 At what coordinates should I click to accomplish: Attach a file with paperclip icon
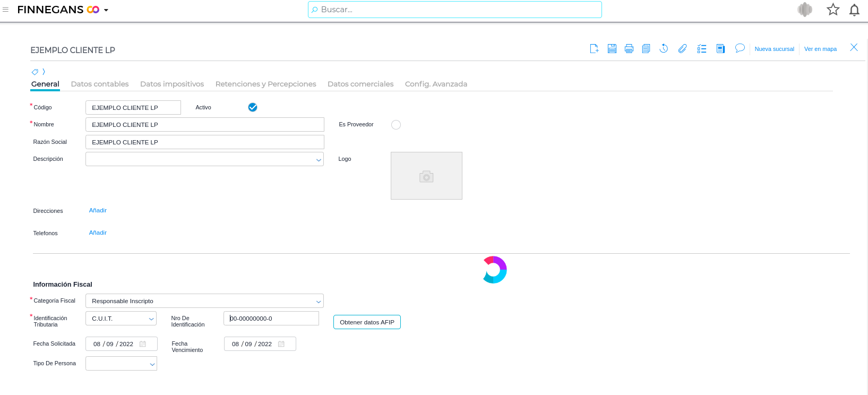[x=682, y=49]
